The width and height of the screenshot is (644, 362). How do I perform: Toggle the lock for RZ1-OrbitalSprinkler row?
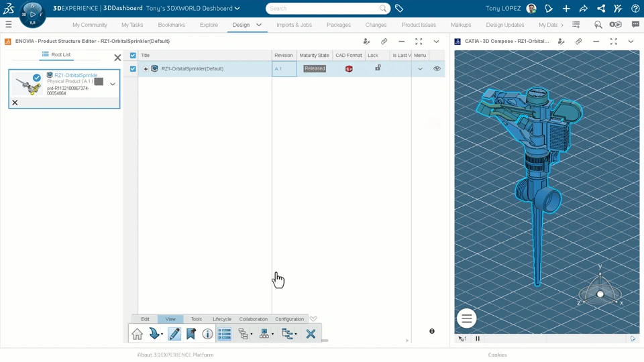point(378,68)
